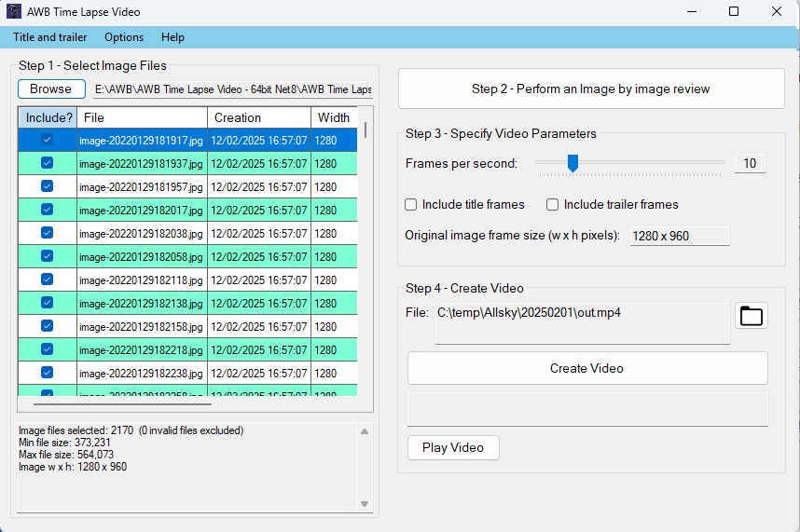Click Step 2 image by image review button
800x532 pixels.
click(x=591, y=89)
